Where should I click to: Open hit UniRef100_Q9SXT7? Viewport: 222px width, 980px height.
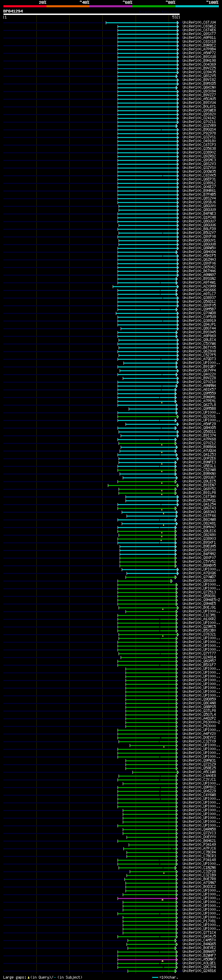pyautogui.click(x=199, y=34)
